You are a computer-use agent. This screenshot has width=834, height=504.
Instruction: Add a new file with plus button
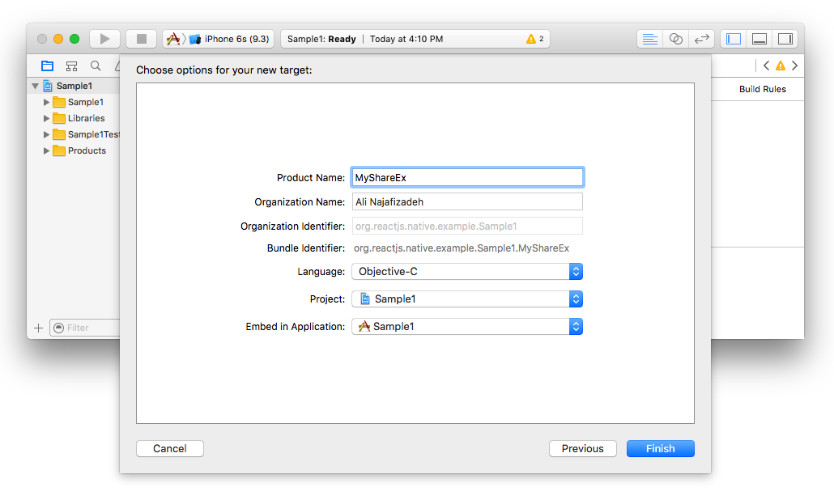[x=38, y=328]
